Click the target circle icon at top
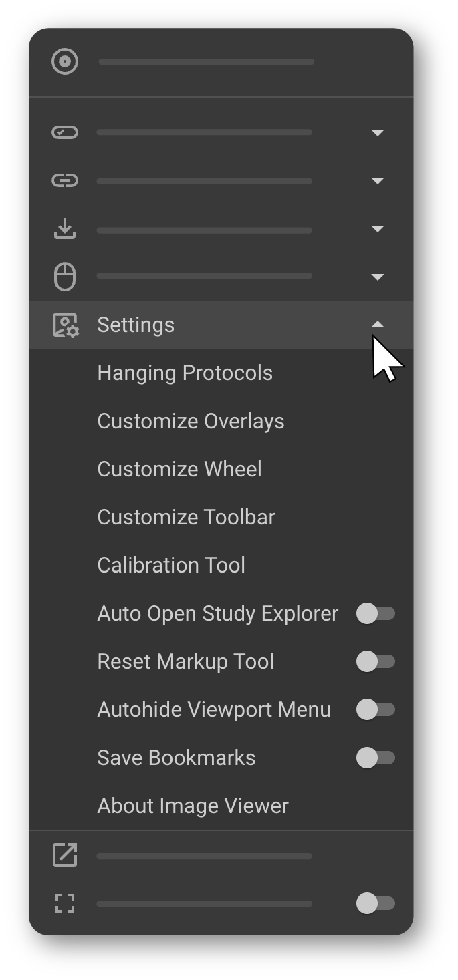458x980 pixels. click(x=65, y=62)
